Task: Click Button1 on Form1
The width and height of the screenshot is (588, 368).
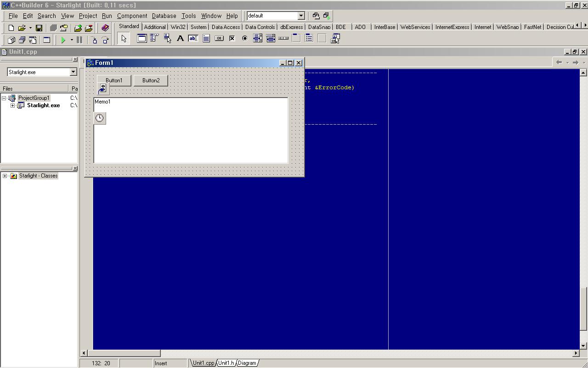Action: (114, 80)
